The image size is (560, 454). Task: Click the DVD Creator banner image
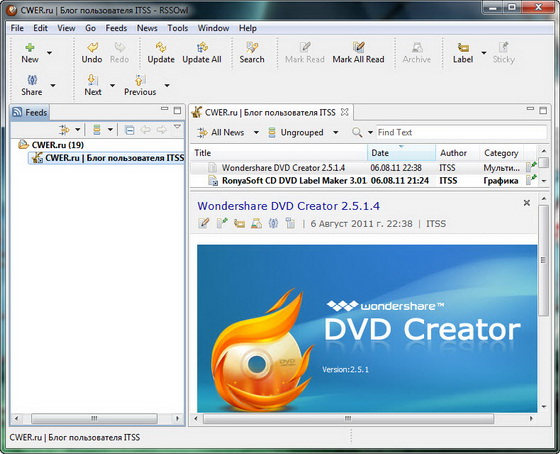(367, 328)
